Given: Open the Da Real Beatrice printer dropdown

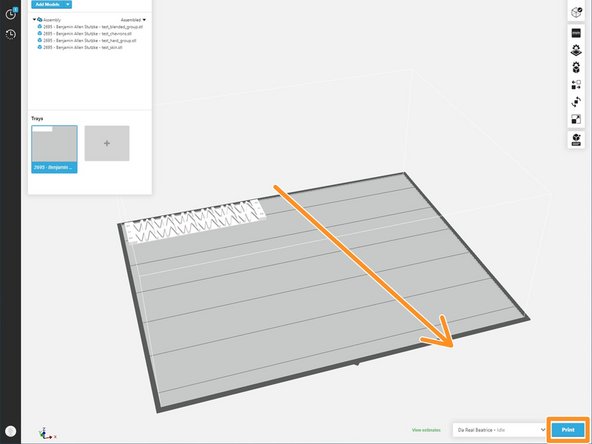Looking at the screenshot, I should point(500,430).
